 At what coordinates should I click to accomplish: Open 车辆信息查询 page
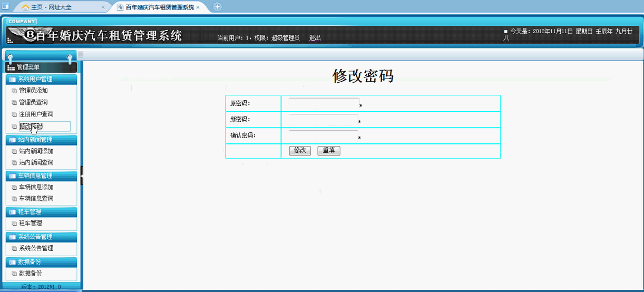tap(36, 199)
